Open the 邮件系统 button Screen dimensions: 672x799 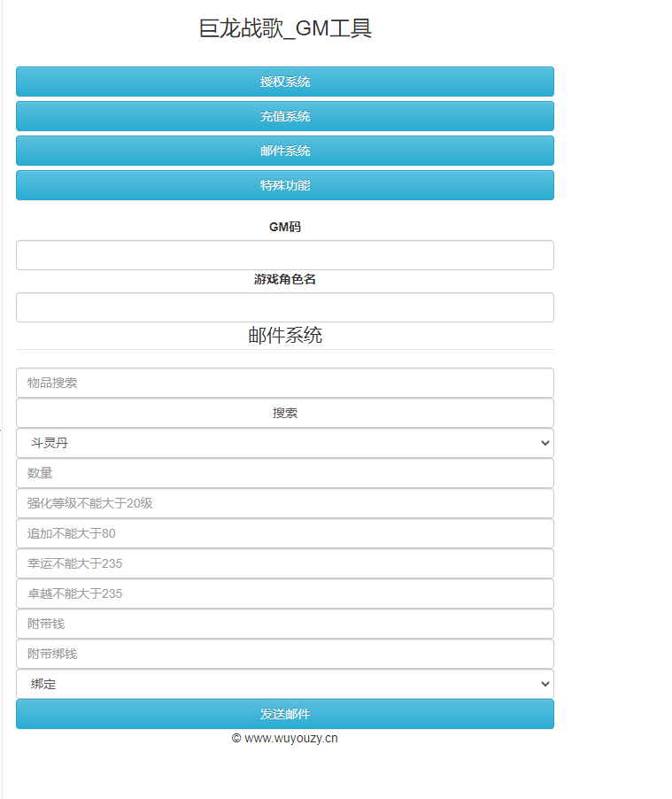(285, 151)
